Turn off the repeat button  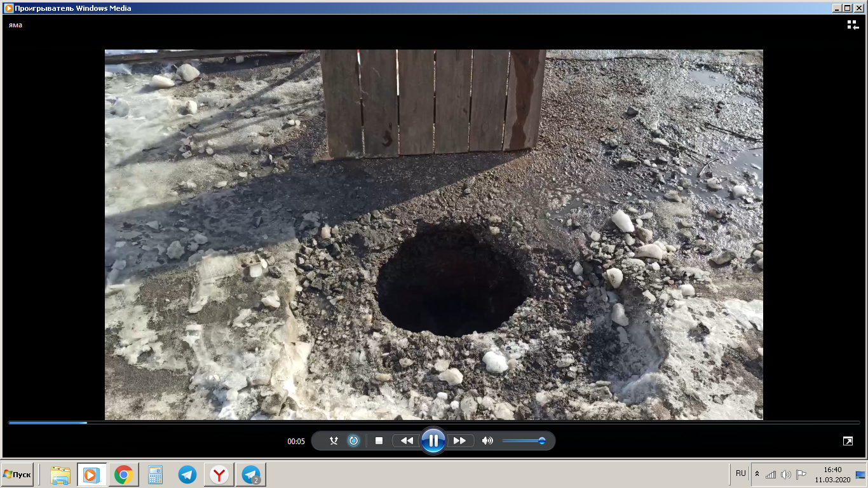pos(354,440)
